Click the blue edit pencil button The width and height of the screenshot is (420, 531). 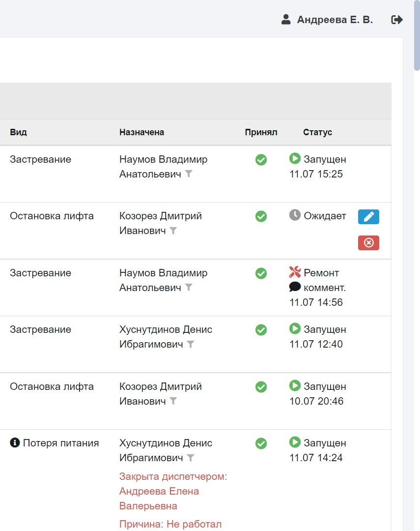point(368,217)
